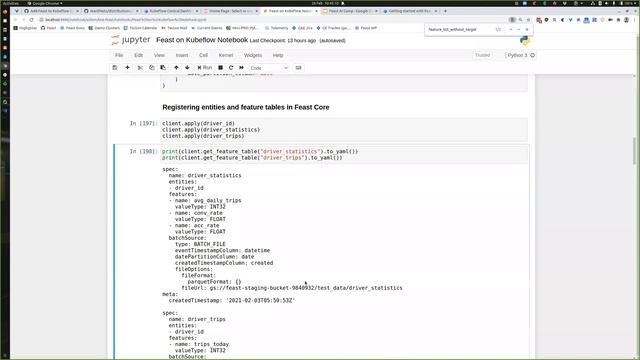Switch to the Home Page browser tab

click(x=231, y=11)
